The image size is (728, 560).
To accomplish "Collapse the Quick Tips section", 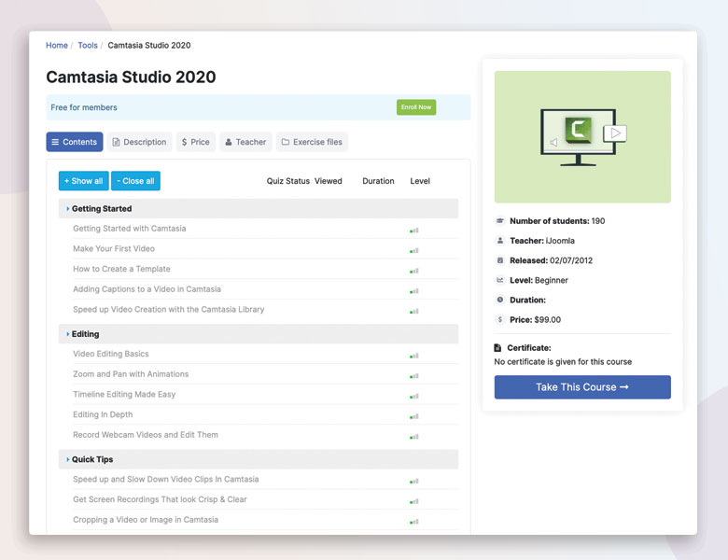I will pos(259,459).
